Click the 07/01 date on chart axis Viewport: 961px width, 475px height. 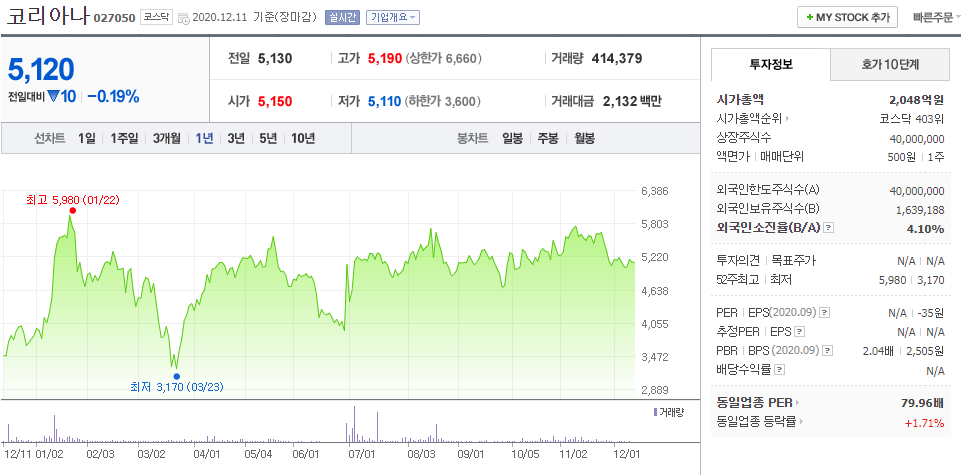[362, 454]
